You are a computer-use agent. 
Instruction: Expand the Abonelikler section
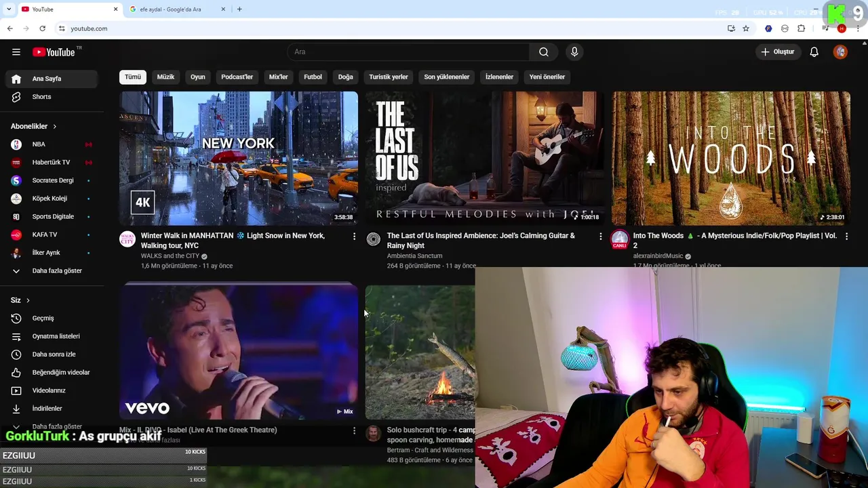[34, 126]
